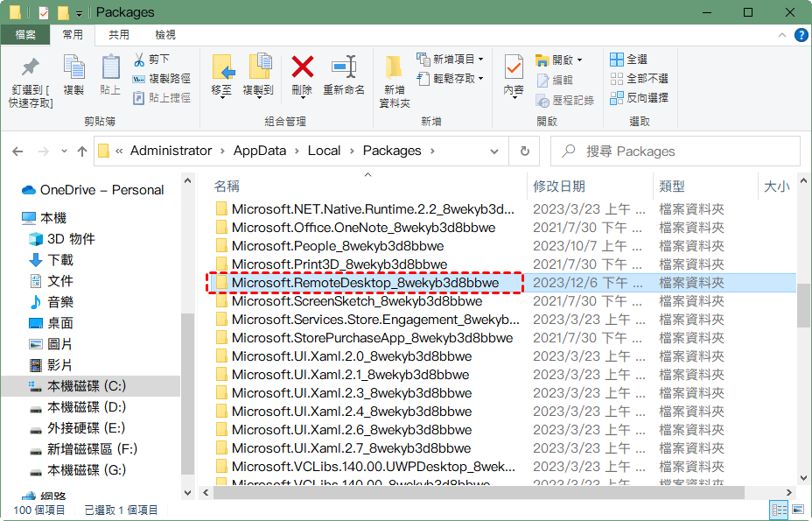Select Microsoft.StorePurchaseApp_8wekyb3d8bbwe folder

pos(373,338)
